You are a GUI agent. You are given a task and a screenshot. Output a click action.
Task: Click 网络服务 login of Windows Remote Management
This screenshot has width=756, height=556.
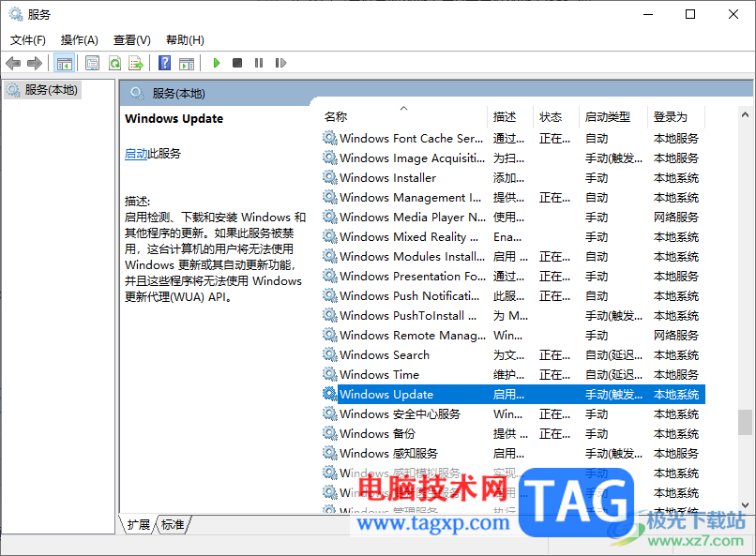pyautogui.click(x=676, y=336)
